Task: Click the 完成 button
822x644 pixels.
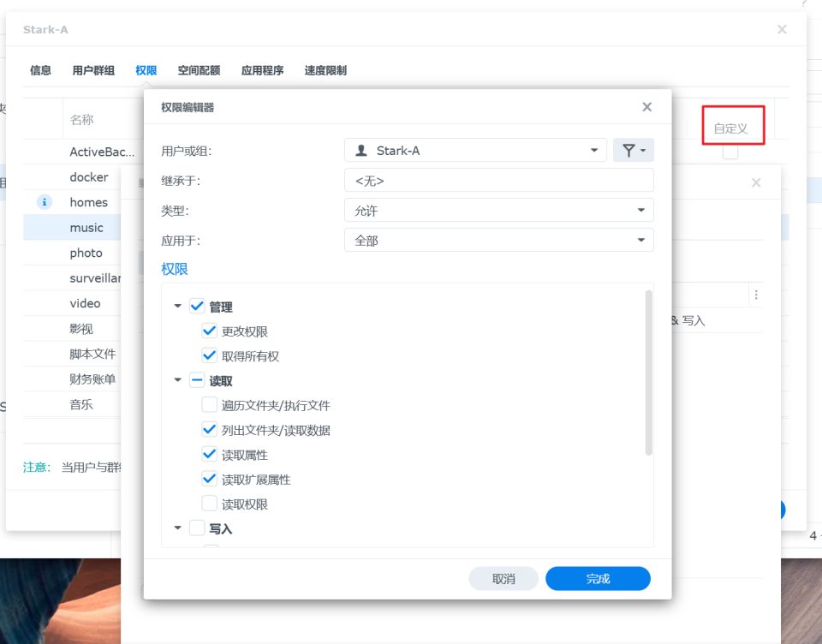Action: (598, 579)
